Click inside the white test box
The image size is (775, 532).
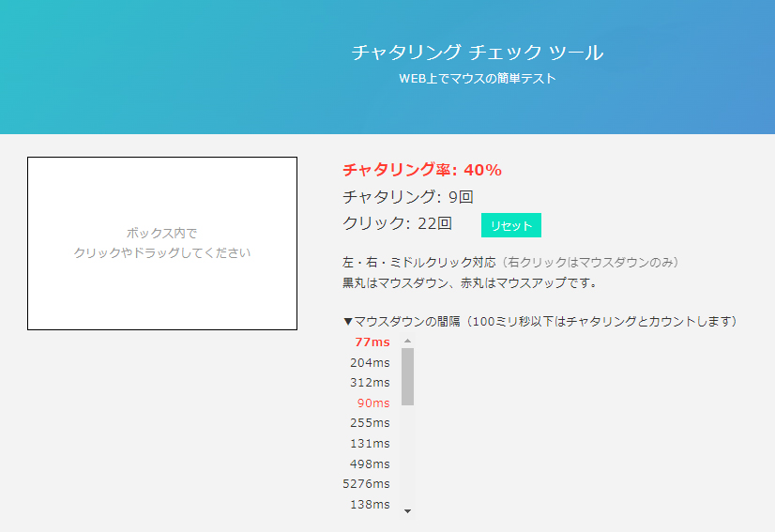(162, 243)
